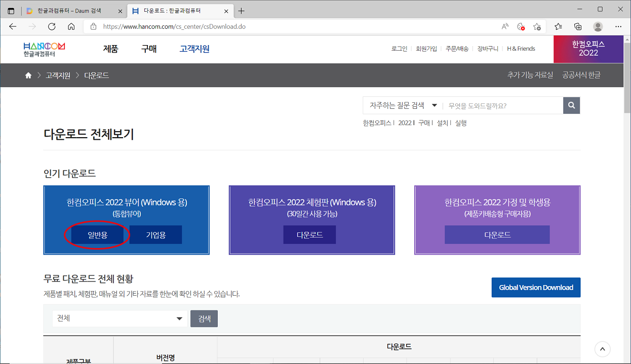This screenshot has width=631, height=364.
Task: Click the 검색 filter button
Action: (204, 318)
